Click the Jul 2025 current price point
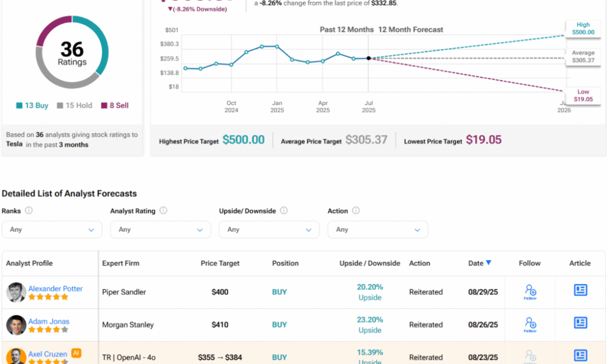This screenshot has width=607, height=364. [x=368, y=58]
